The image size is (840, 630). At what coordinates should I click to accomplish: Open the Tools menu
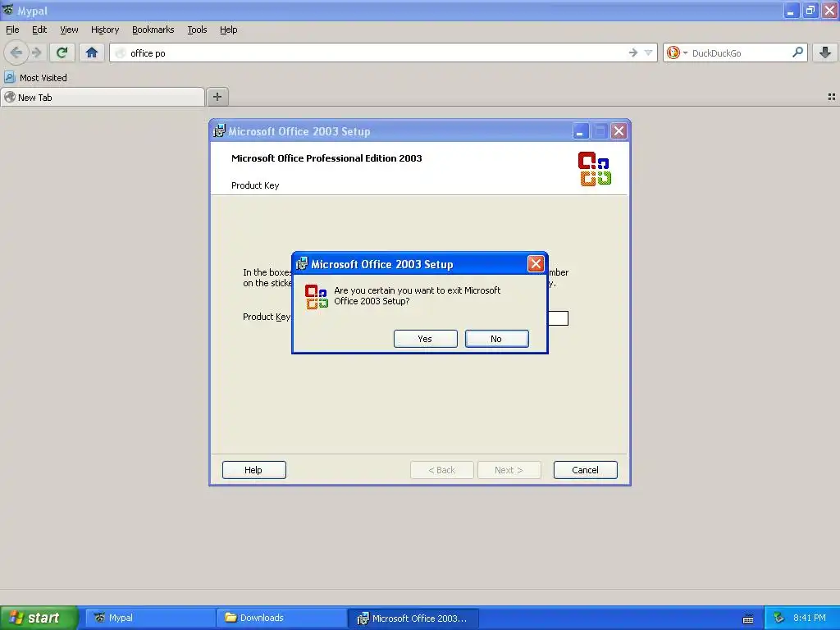tap(197, 30)
